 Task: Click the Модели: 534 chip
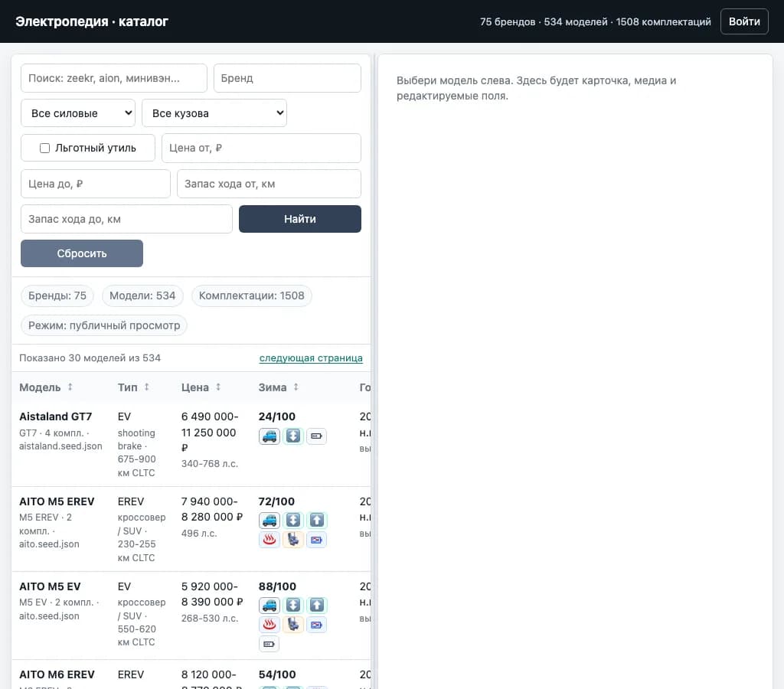point(142,296)
